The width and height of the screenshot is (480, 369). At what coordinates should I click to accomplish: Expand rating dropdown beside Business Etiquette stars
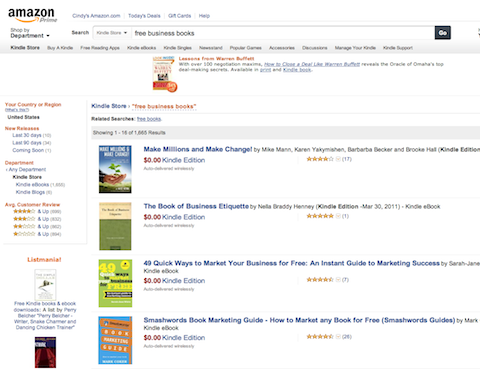coord(338,216)
